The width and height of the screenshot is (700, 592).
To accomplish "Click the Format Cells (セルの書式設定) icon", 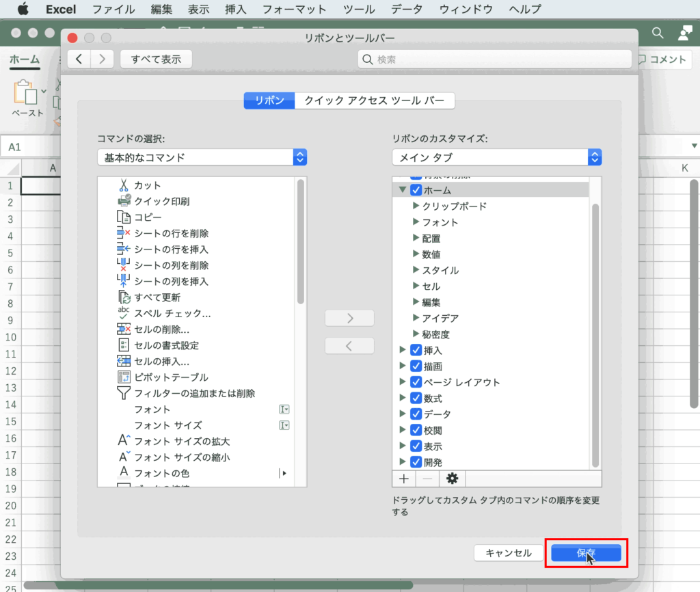I will pyautogui.click(x=124, y=345).
